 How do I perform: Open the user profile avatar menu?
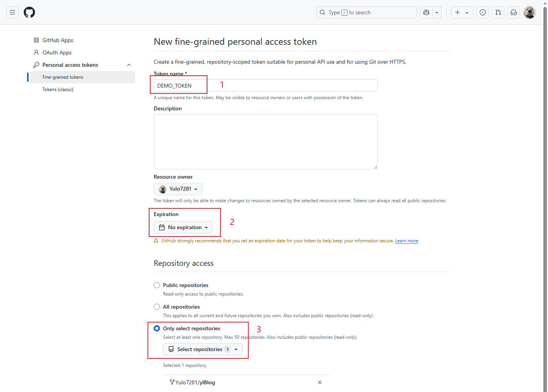[x=529, y=12]
